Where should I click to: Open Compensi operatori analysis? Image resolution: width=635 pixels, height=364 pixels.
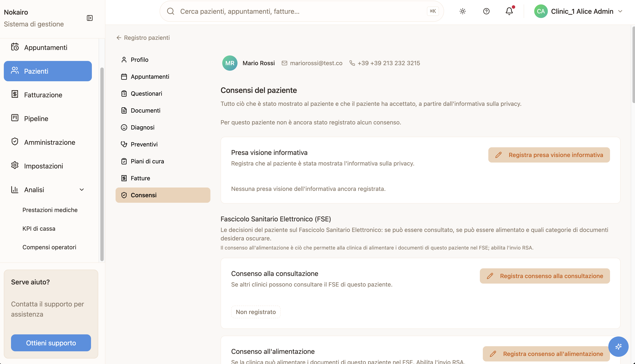(x=49, y=247)
